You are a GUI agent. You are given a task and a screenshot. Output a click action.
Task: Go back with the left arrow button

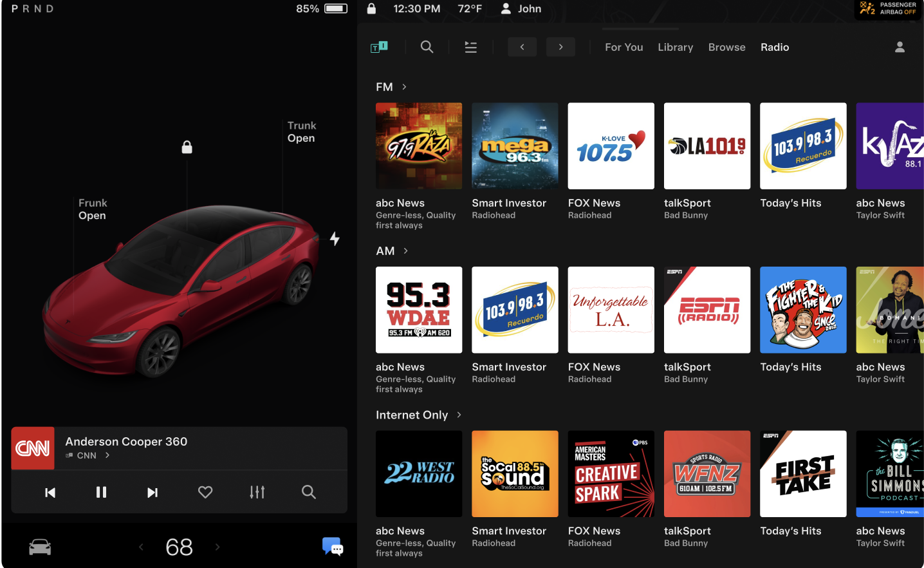click(522, 47)
